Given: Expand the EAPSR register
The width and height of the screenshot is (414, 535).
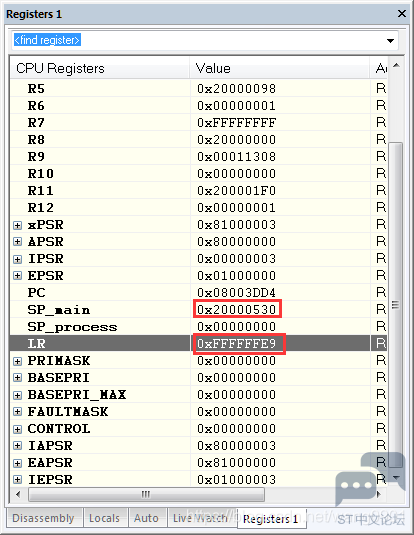Looking at the screenshot, I should click(x=17, y=463).
